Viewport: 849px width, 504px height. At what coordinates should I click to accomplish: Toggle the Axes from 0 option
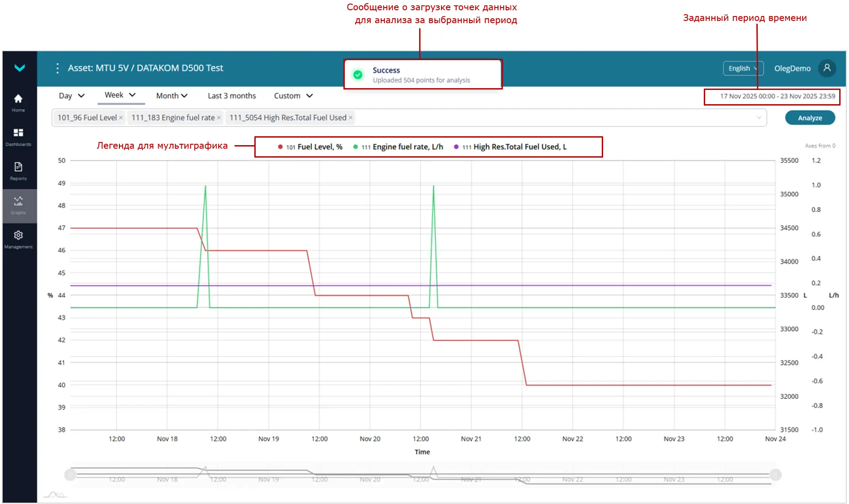click(820, 146)
